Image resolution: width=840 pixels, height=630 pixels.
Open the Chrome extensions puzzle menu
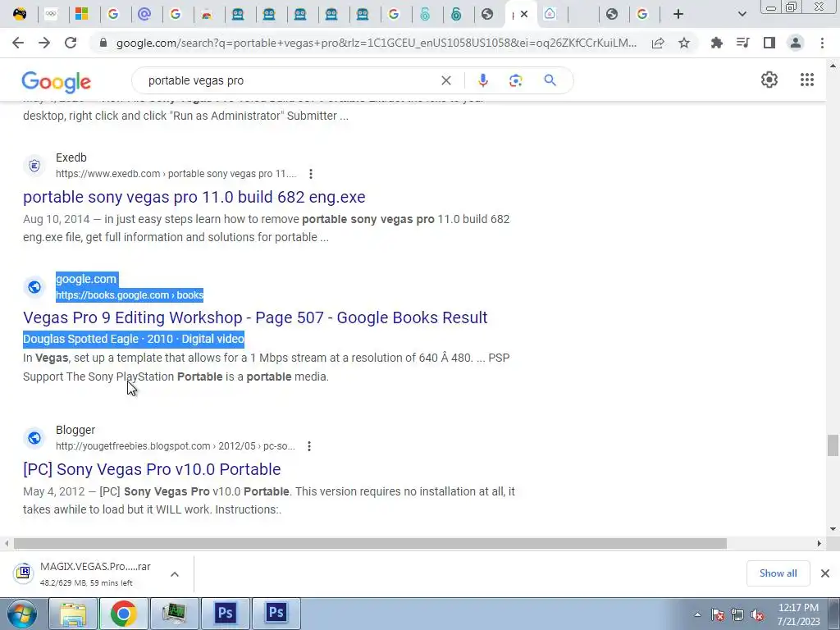point(716,43)
